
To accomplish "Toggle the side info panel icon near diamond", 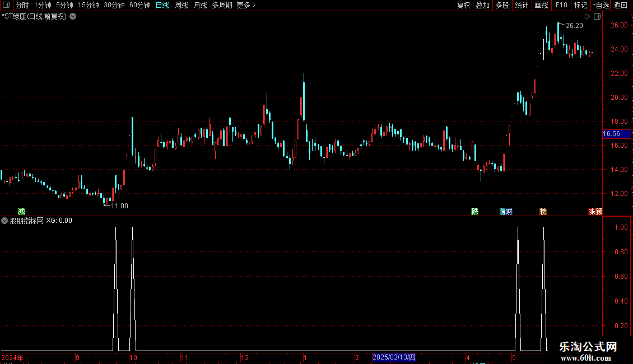I will pyautogui.click(x=597, y=17).
